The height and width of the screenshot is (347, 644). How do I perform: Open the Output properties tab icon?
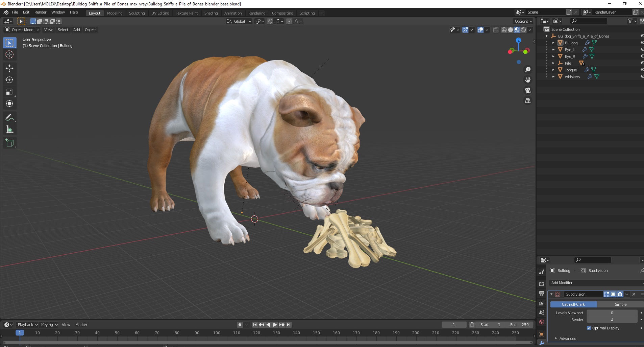pos(542,293)
